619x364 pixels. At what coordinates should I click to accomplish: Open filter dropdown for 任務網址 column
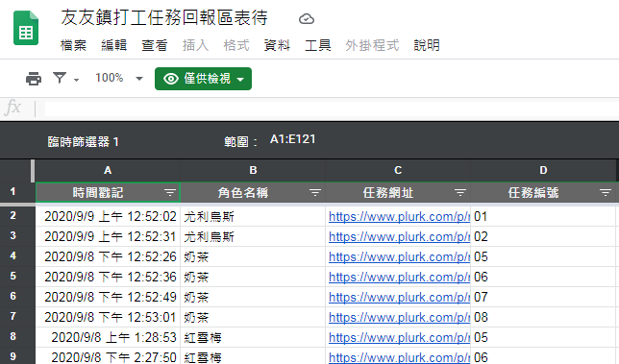(x=460, y=192)
